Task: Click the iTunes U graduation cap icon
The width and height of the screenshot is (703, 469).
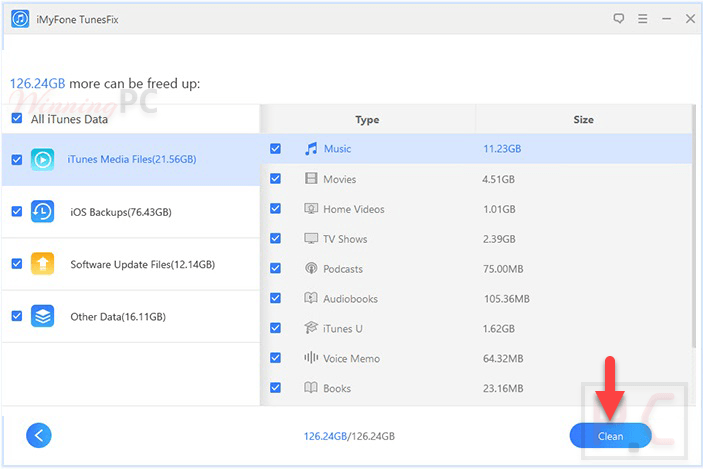Action: (311, 328)
